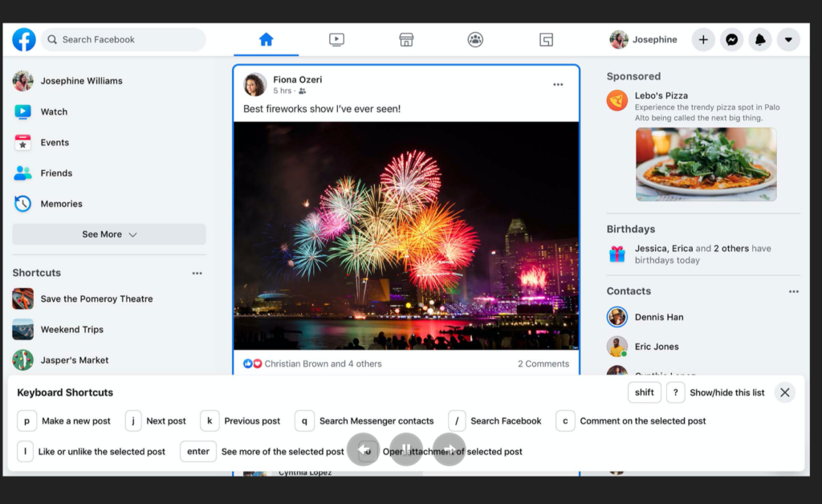
Task: Close the Keyboard Shortcuts panel
Action: (785, 392)
